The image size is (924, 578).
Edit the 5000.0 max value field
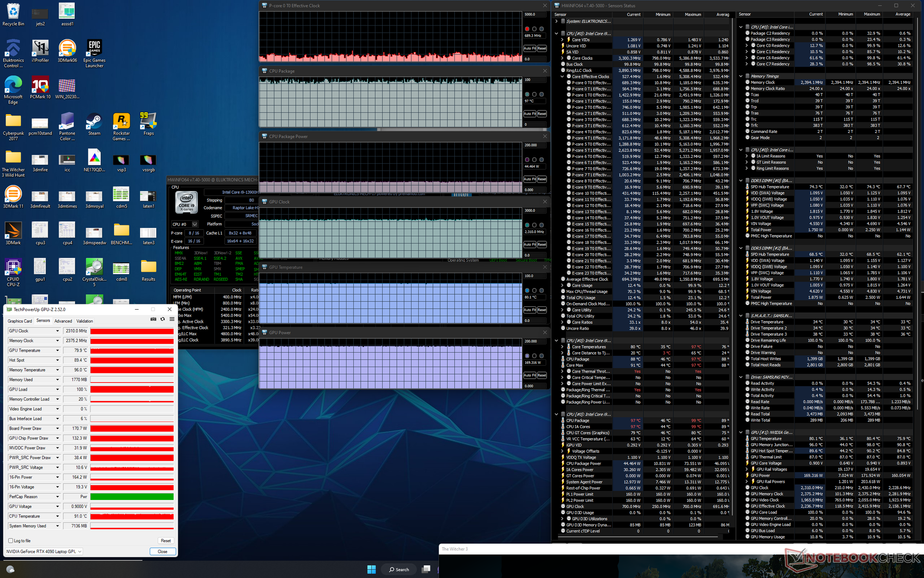click(535, 14)
